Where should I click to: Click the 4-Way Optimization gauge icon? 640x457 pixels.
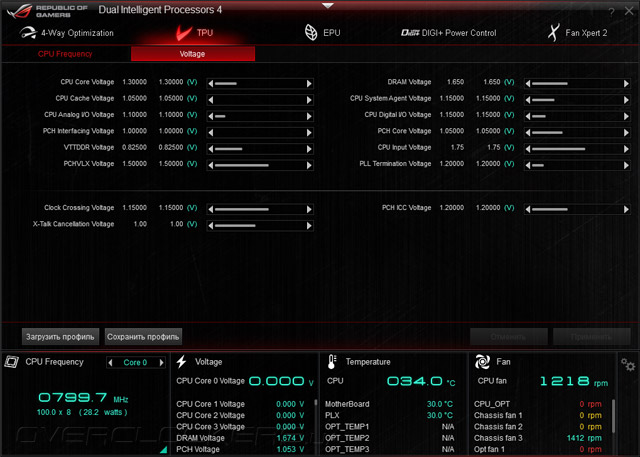point(28,33)
